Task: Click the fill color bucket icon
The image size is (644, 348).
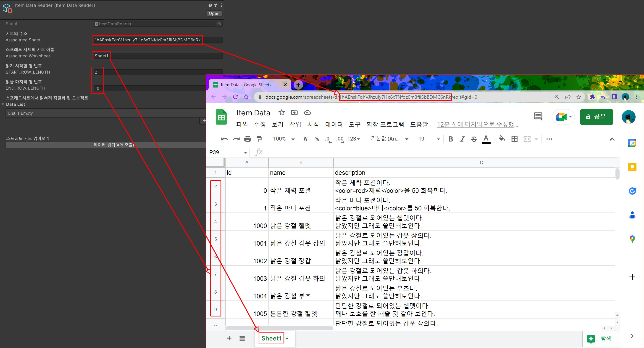Action: tap(502, 138)
